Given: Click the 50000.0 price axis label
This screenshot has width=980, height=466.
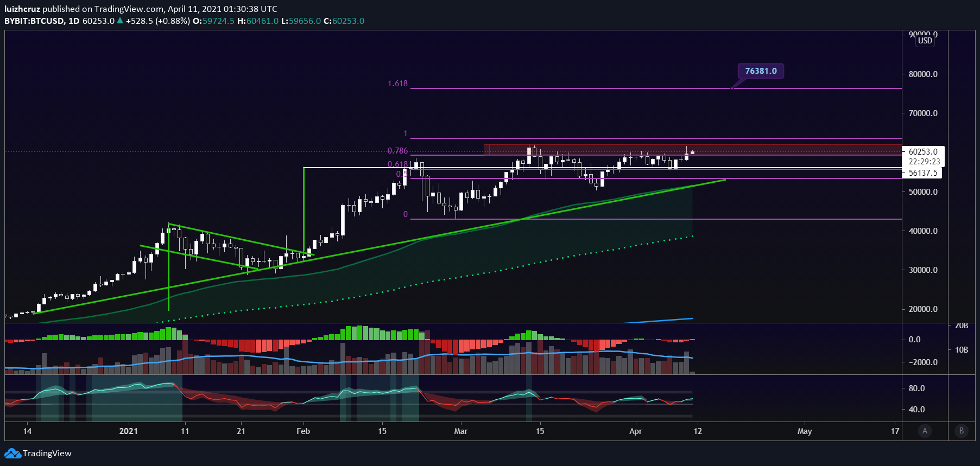Looking at the screenshot, I should click(x=923, y=192).
